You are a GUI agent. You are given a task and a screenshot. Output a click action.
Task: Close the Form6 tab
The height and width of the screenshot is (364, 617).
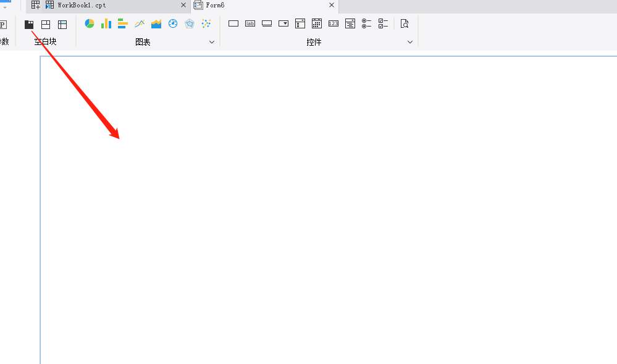(x=331, y=6)
